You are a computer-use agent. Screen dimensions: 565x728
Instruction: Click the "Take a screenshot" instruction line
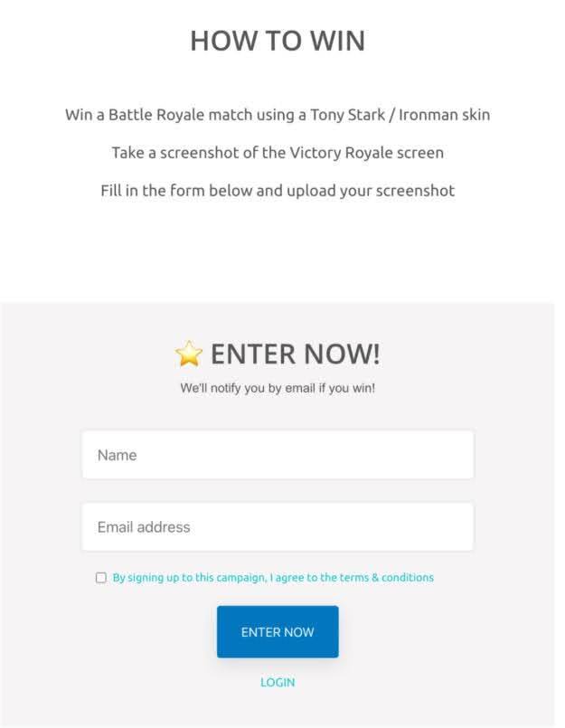pos(278,153)
